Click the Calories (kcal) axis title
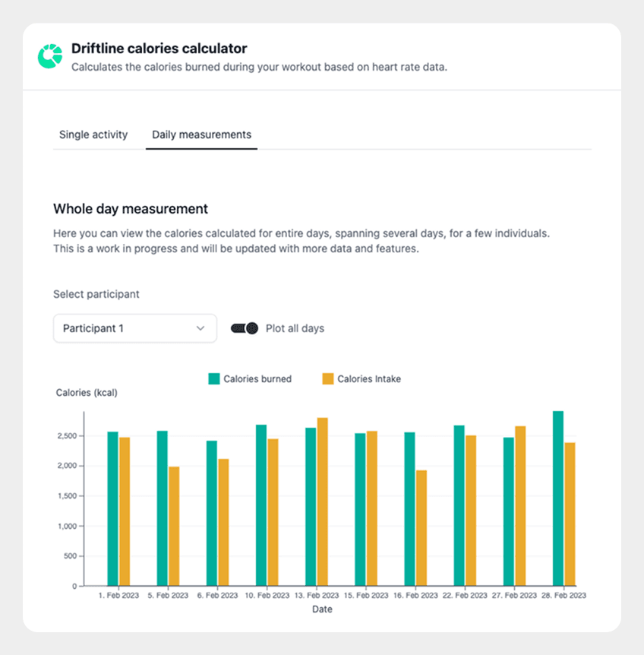This screenshot has height=655, width=644. tap(86, 392)
